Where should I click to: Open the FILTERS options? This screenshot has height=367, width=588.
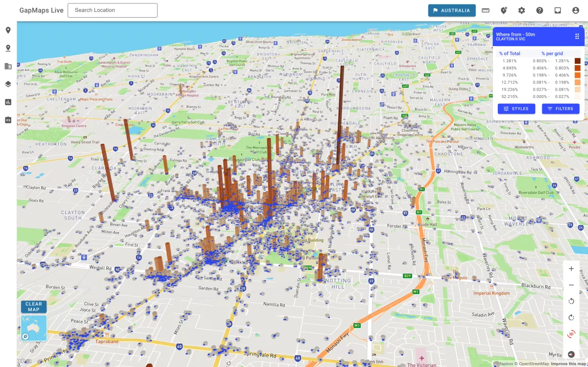point(561,109)
